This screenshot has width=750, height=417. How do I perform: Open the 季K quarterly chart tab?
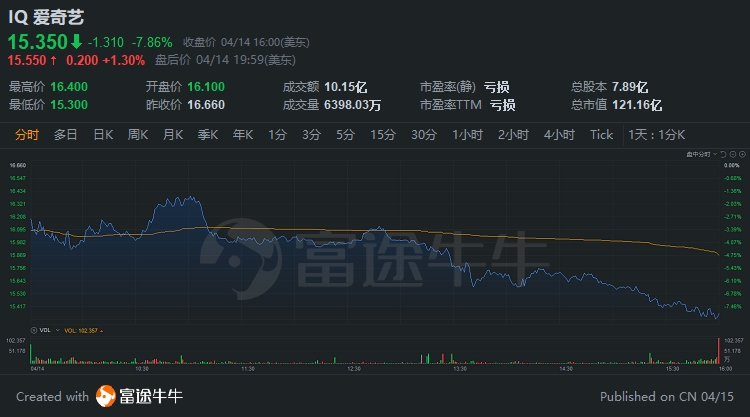(x=208, y=135)
